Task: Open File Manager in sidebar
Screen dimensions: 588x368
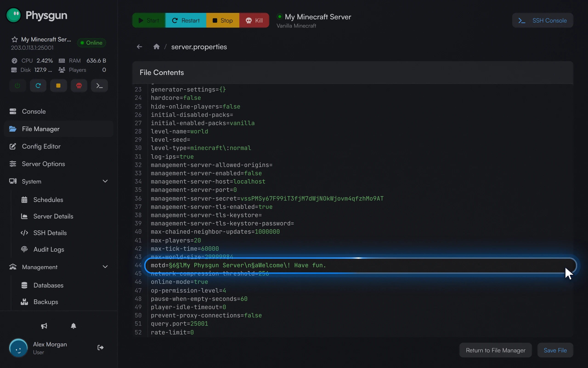Action: 59,129
